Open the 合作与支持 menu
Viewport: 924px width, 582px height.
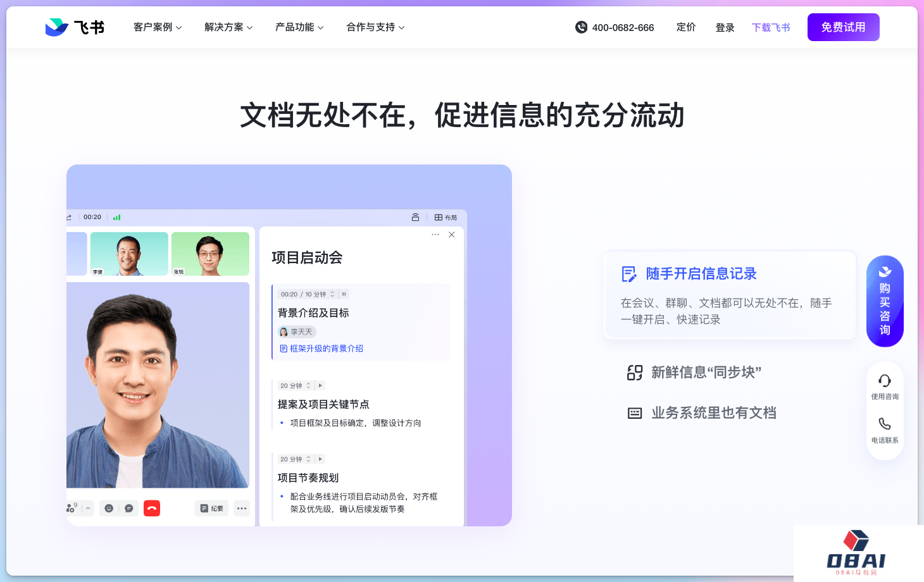[x=375, y=27]
